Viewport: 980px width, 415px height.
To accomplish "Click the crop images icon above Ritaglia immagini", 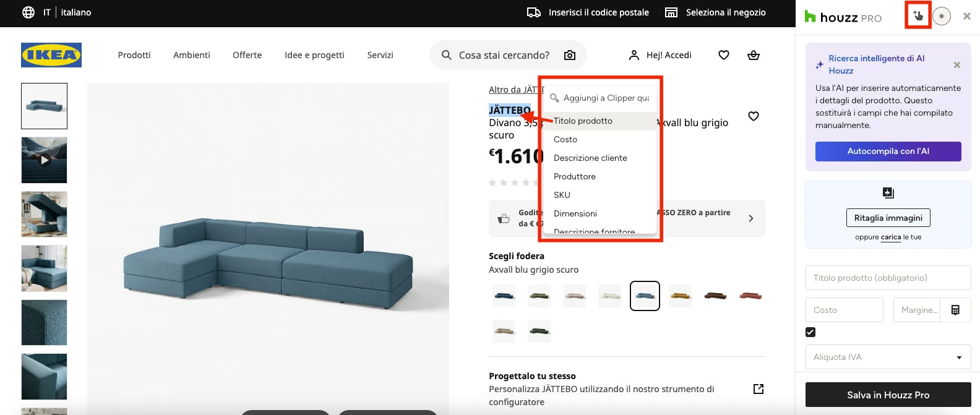I will coord(888,193).
